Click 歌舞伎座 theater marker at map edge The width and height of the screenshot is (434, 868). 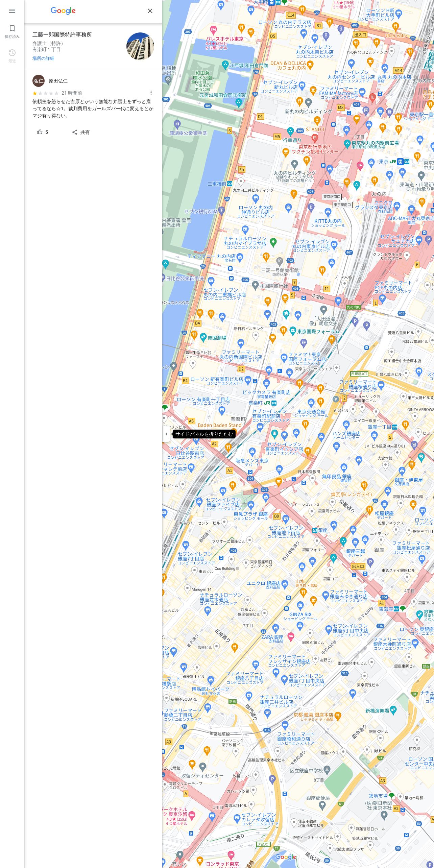click(x=419, y=614)
